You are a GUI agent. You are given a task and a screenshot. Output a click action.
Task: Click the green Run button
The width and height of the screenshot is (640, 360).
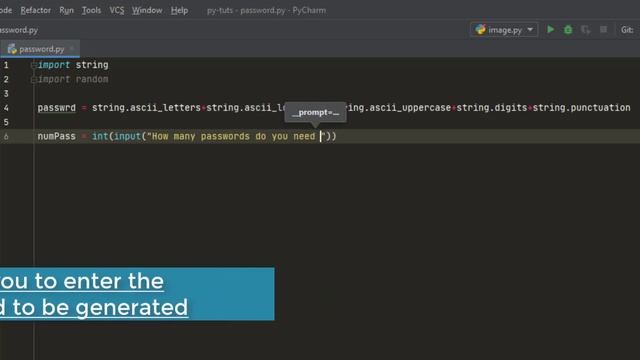tap(551, 29)
